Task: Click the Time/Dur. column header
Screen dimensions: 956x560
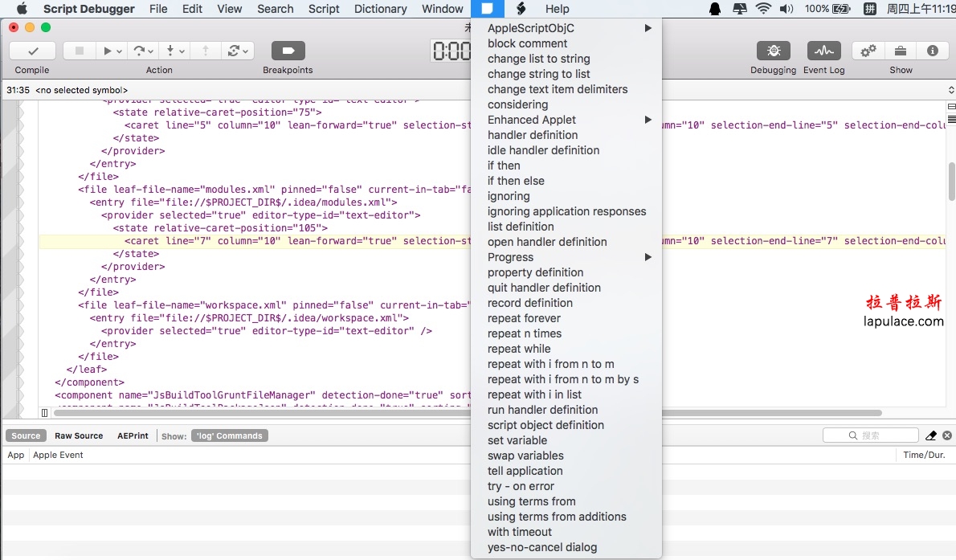Action: [925, 455]
